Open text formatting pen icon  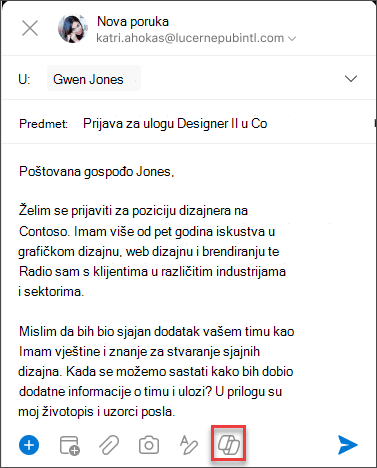[x=189, y=445]
